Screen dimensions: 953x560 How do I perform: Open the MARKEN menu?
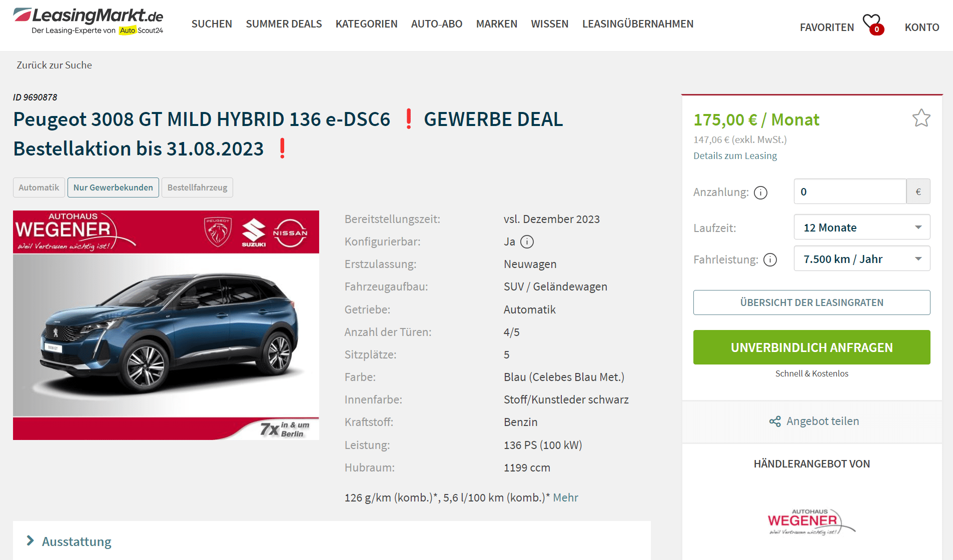497,24
